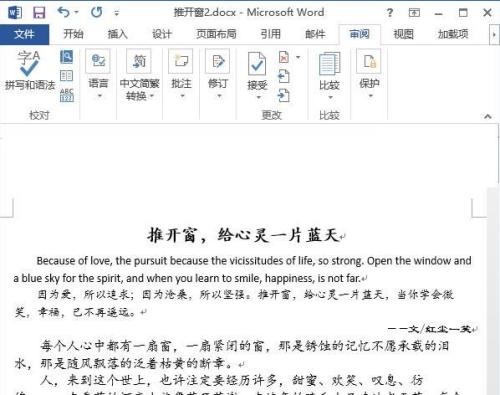The width and height of the screenshot is (500, 395).
Task: Save the document with the floppy disk icon
Action: click(x=39, y=13)
